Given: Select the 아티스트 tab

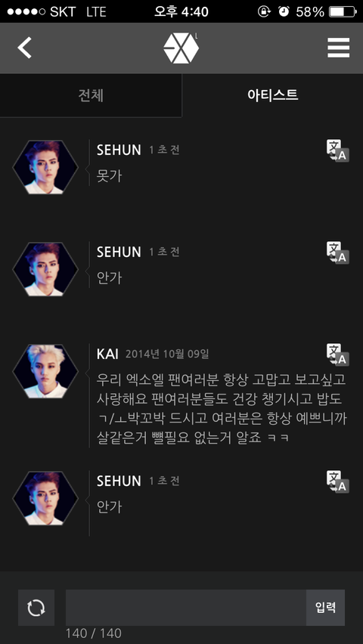Looking at the screenshot, I should point(272,95).
